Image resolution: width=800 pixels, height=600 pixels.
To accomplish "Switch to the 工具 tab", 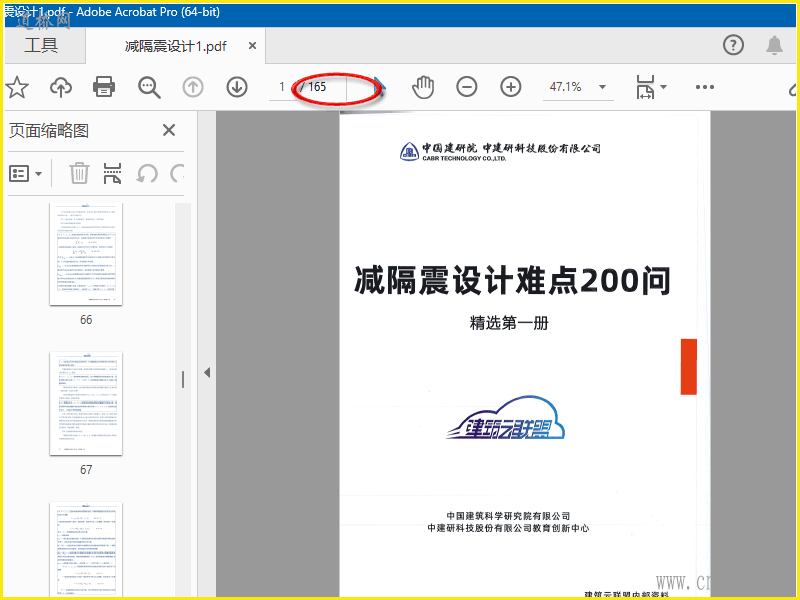I will (x=41, y=45).
